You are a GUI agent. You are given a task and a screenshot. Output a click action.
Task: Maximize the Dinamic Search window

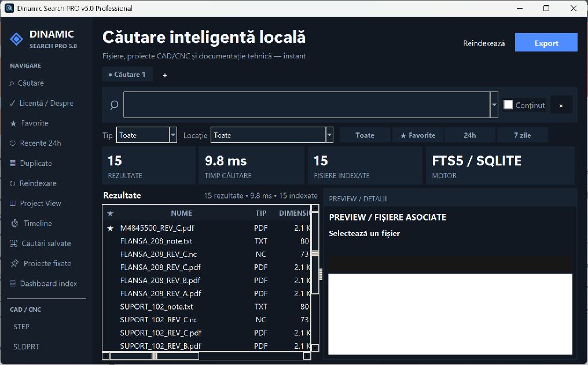click(x=546, y=8)
